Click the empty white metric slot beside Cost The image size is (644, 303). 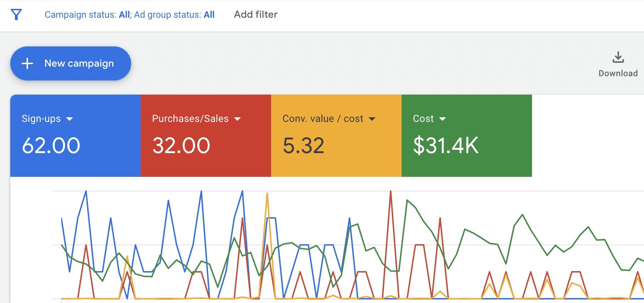click(587, 136)
